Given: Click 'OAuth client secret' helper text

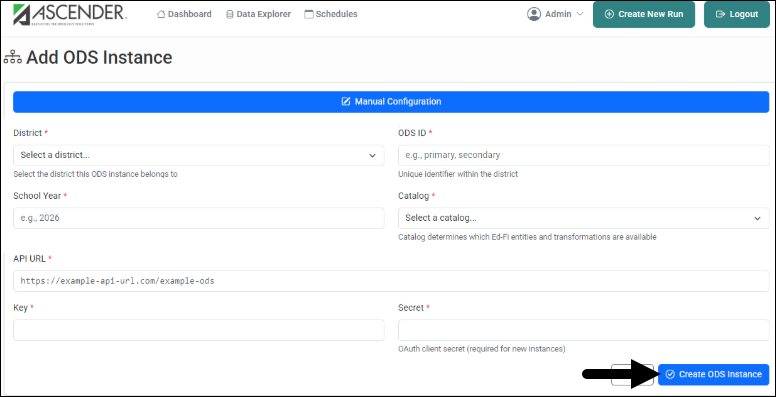Looking at the screenshot, I should (482, 349).
